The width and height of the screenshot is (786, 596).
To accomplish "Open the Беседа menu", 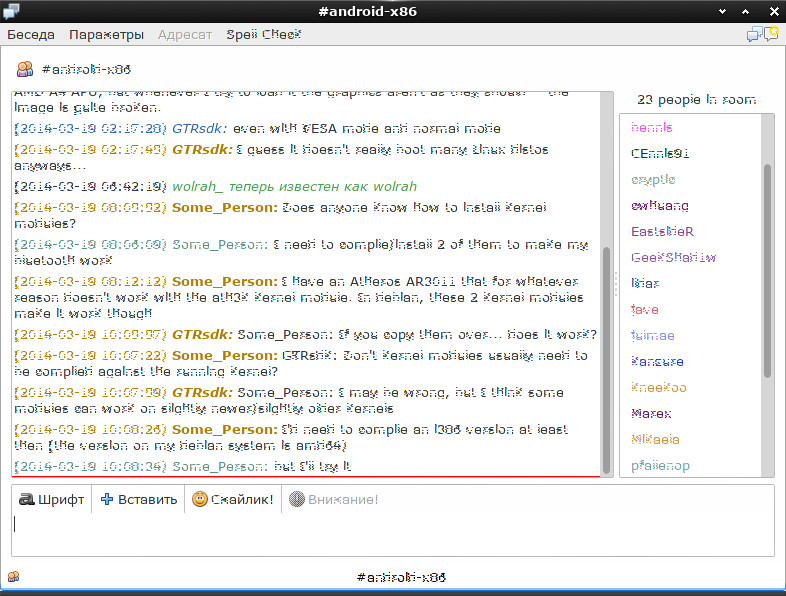I will [x=31, y=34].
